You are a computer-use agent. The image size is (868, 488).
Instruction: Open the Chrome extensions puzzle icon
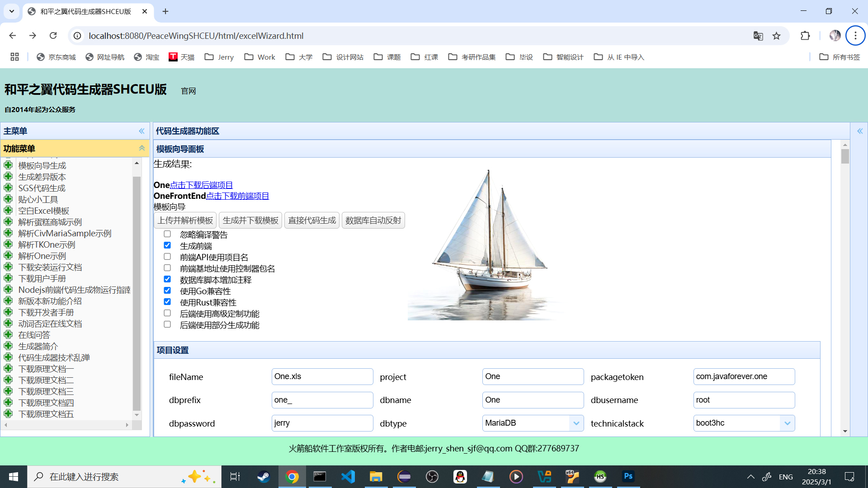coord(805,36)
